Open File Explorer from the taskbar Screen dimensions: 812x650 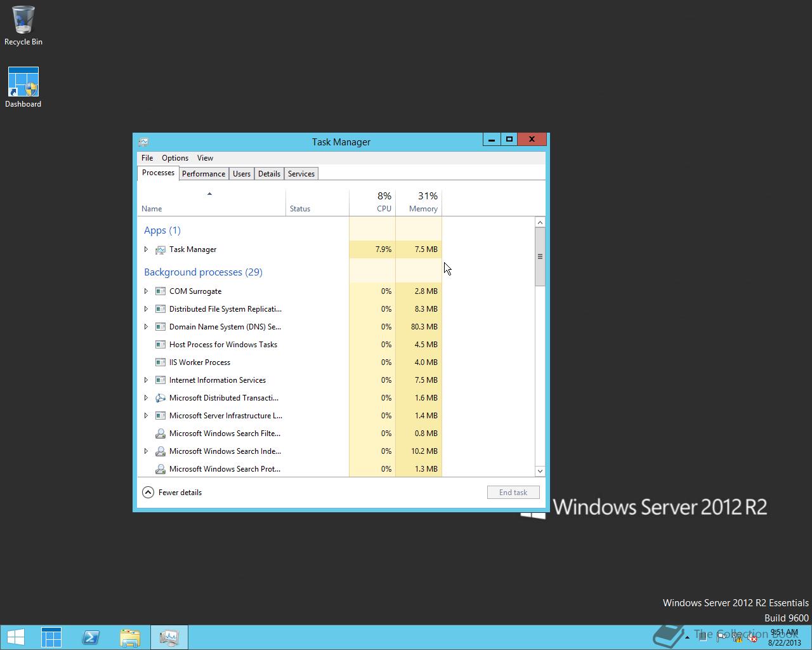coord(130,637)
